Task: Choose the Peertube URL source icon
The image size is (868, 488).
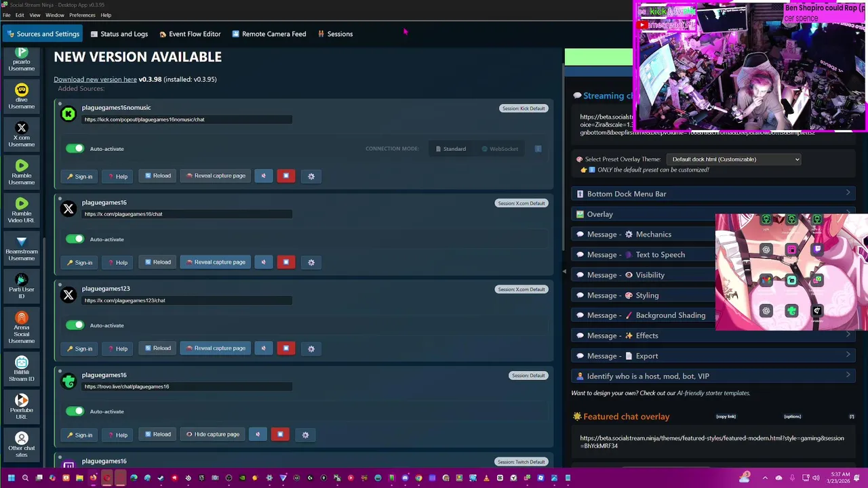Action: (22, 407)
